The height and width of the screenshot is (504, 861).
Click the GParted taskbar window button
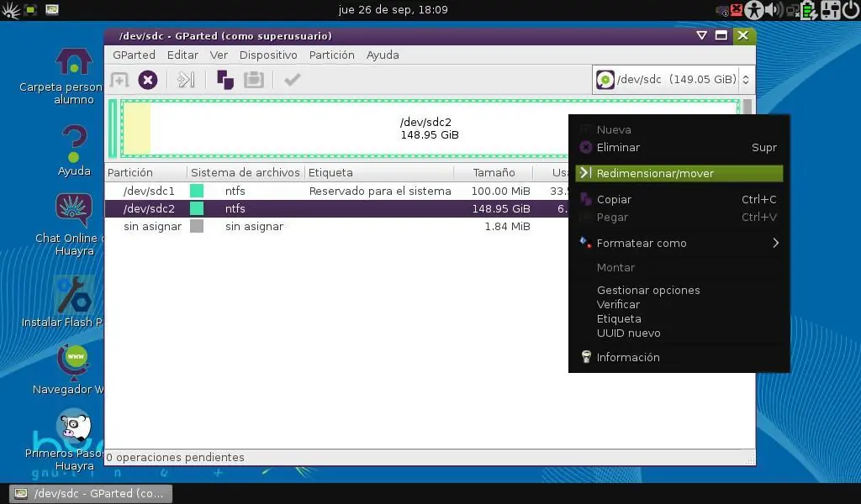point(91,494)
